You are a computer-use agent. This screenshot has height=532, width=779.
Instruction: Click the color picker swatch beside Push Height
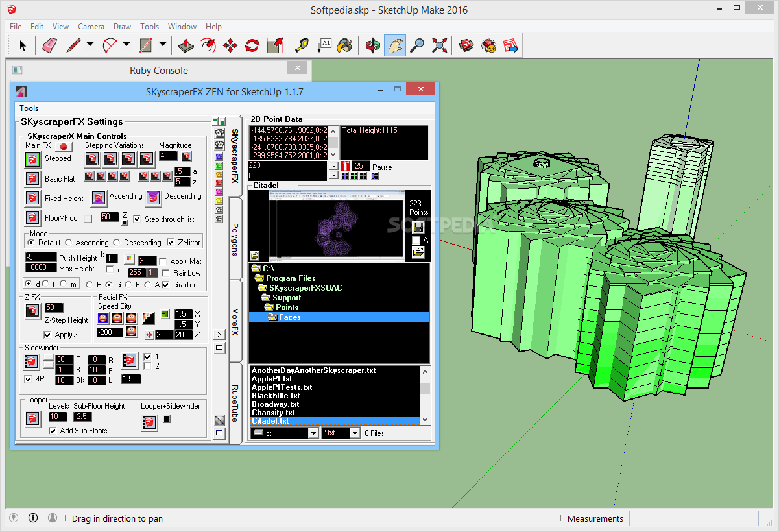click(128, 260)
